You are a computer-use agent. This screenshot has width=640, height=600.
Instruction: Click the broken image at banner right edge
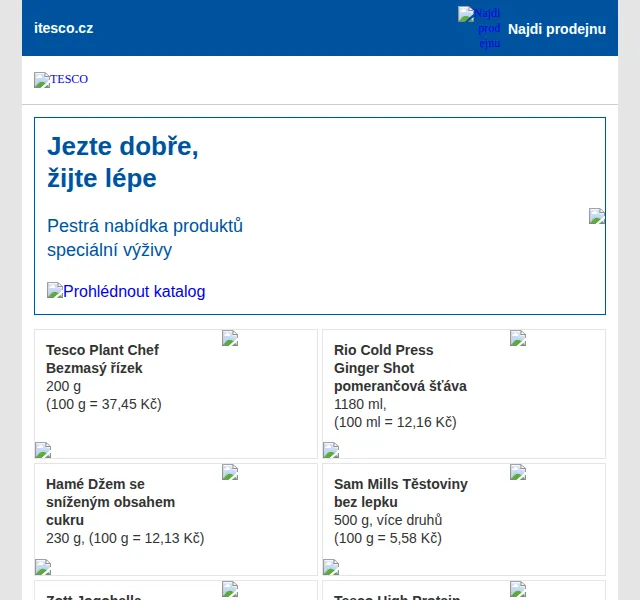coord(597,216)
